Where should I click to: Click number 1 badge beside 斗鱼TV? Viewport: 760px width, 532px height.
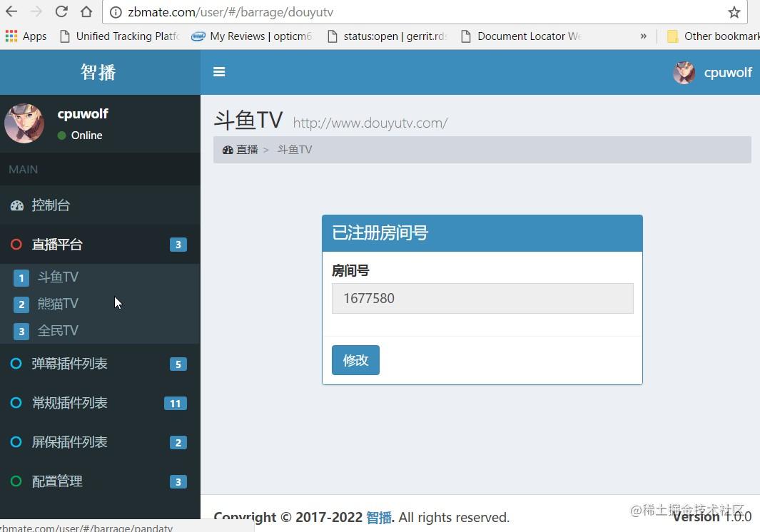21,278
